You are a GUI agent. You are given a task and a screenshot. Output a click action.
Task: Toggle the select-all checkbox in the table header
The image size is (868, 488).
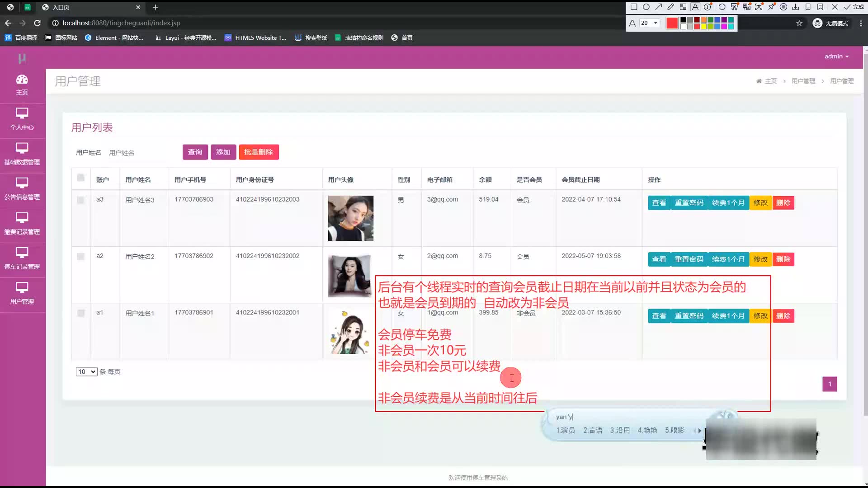81,178
